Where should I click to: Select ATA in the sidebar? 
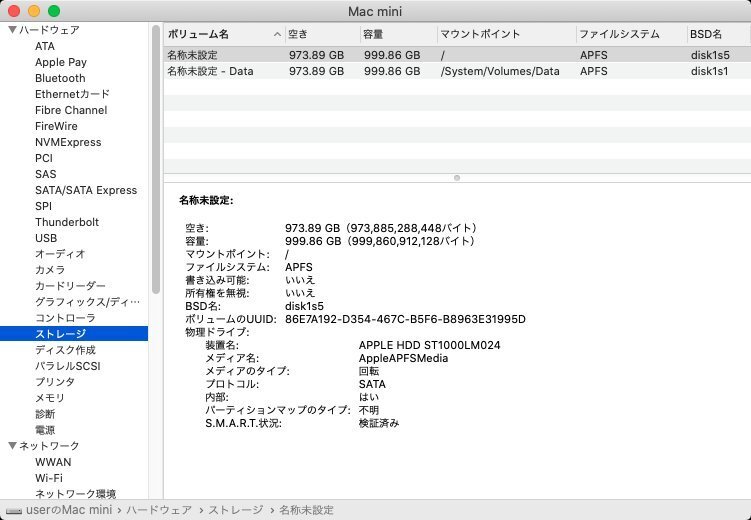tap(45, 46)
